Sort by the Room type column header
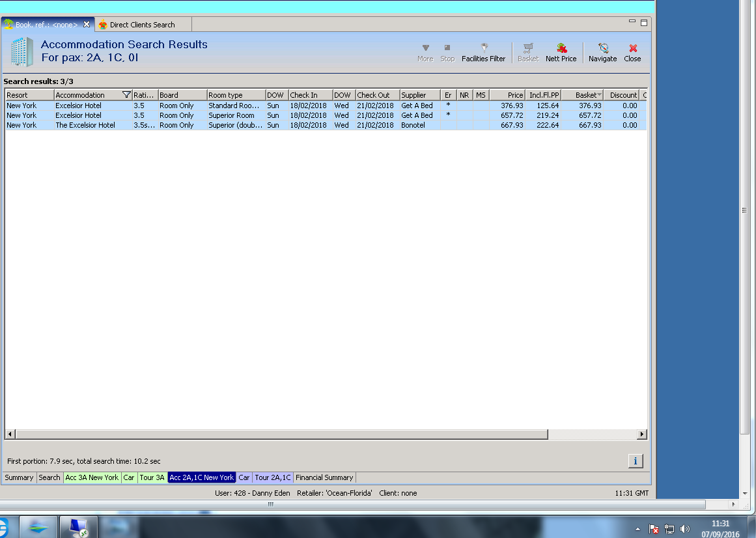Viewport: 756px width, 538px height. pyautogui.click(x=236, y=95)
